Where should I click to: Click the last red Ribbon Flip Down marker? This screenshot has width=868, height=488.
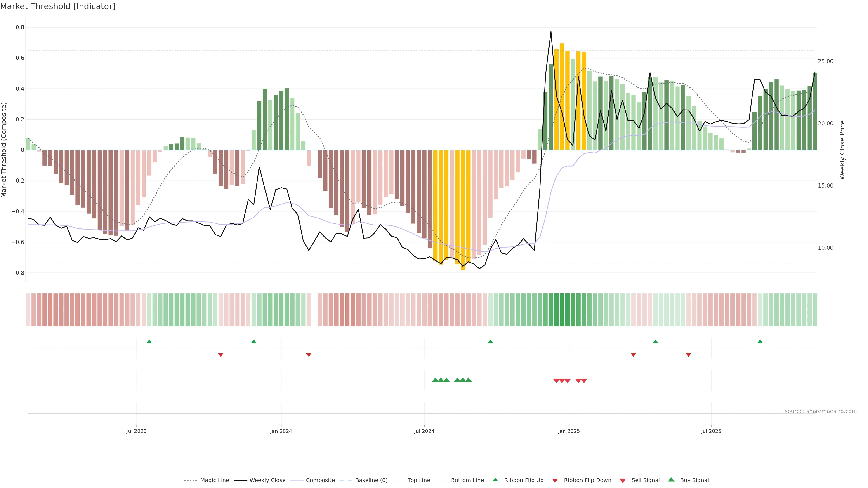(688, 355)
